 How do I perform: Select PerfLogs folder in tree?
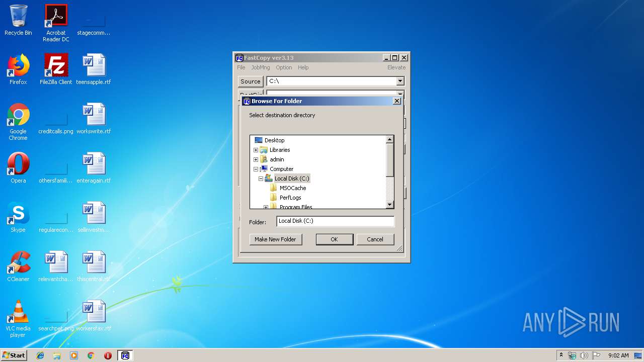[290, 198]
